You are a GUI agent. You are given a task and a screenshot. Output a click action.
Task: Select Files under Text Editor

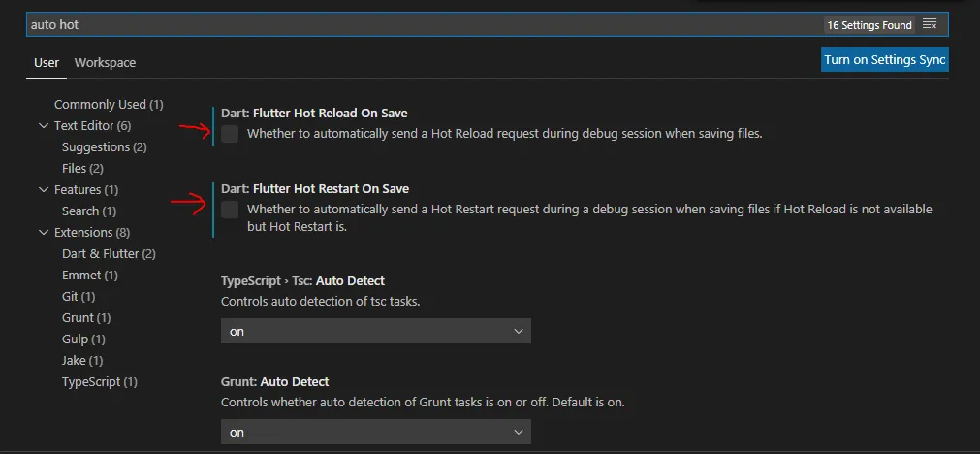tap(82, 169)
